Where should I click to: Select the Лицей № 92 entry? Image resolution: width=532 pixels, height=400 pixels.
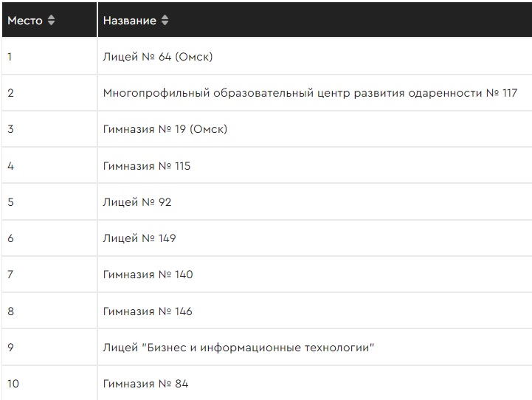coord(137,202)
